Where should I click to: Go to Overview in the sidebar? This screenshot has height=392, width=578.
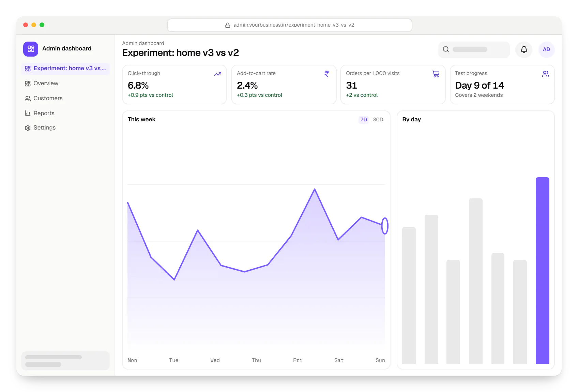coord(65,84)
